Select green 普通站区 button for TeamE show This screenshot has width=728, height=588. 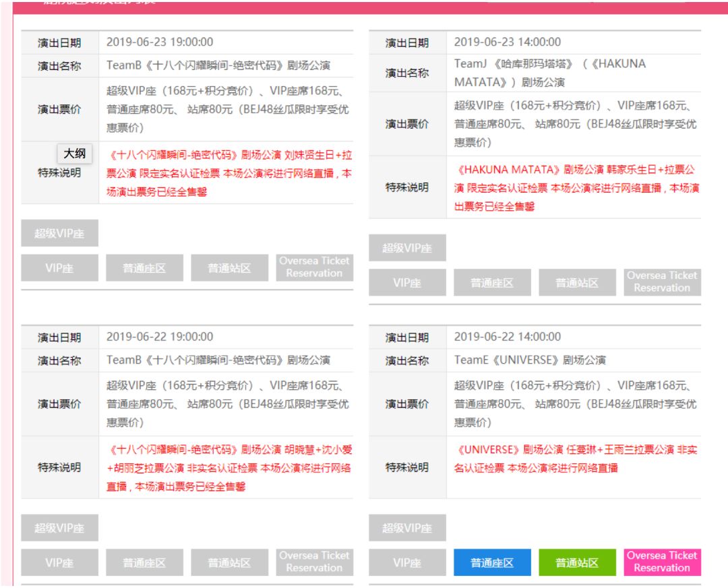pyautogui.click(x=577, y=562)
